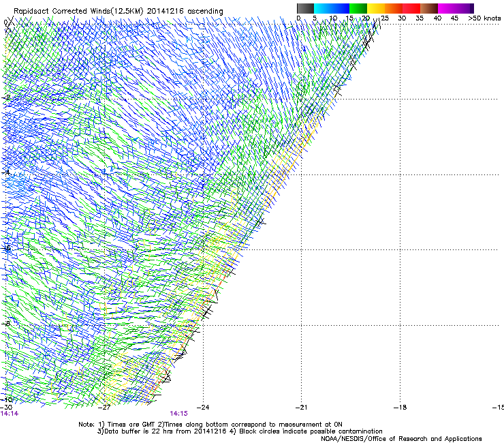504x443 pixels.
Task: Click the 'Times are GMT' note line
Action: coord(210,425)
